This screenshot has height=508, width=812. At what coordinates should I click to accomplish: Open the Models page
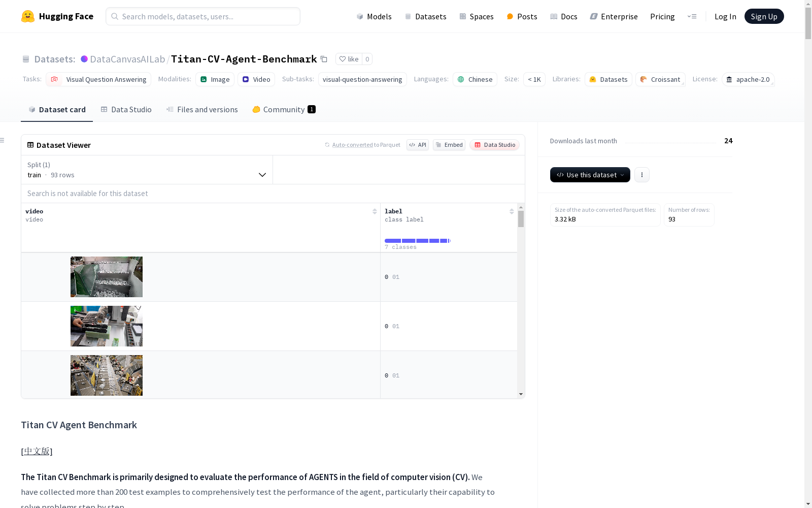pyautogui.click(x=374, y=16)
